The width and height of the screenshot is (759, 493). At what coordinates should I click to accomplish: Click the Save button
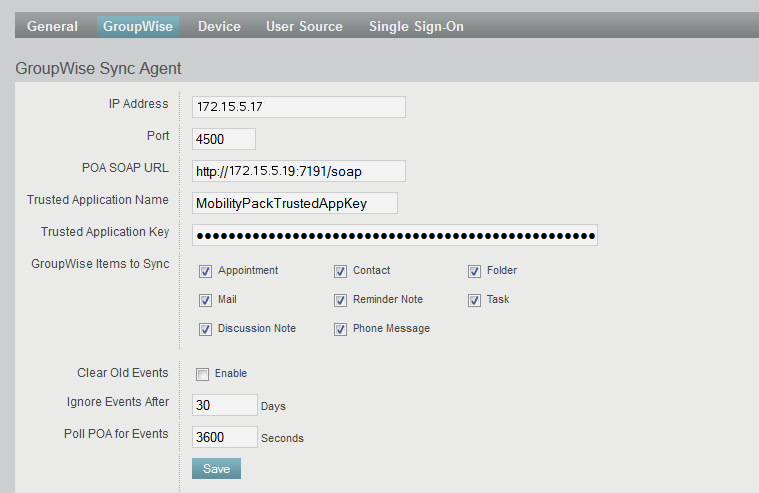click(216, 469)
